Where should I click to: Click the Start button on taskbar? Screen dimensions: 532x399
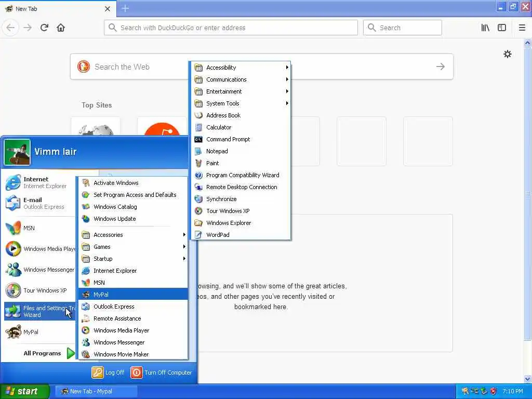click(x=24, y=391)
